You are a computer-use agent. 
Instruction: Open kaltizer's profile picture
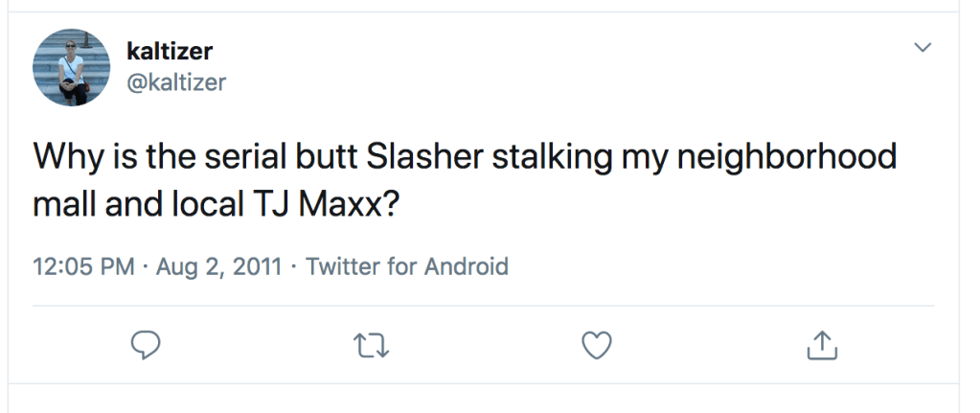pyautogui.click(x=73, y=67)
